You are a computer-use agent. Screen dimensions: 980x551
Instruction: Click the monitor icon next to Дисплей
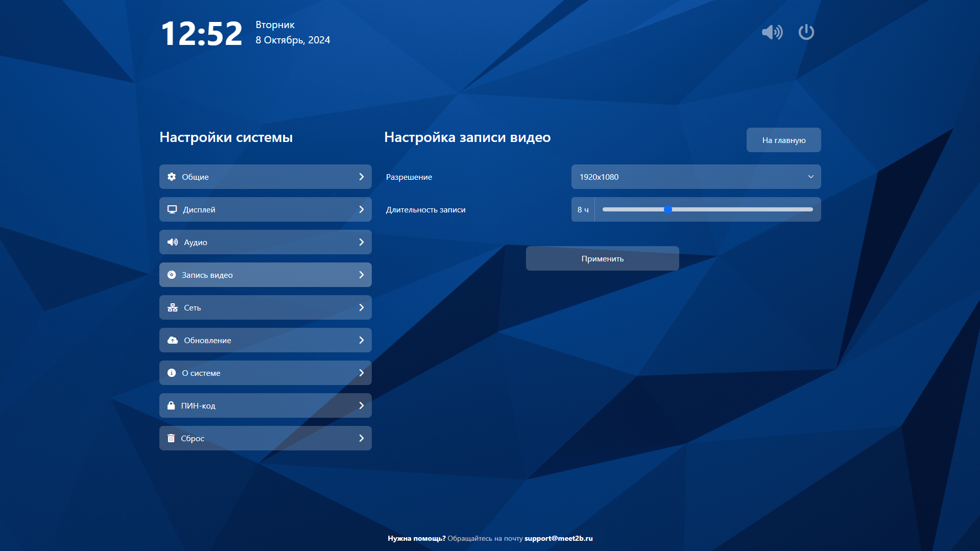172,209
